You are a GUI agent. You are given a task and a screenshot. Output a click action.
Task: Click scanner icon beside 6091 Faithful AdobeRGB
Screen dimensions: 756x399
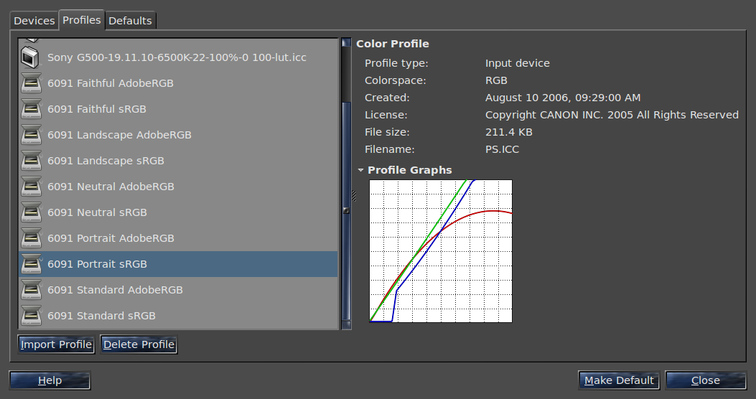31,83
